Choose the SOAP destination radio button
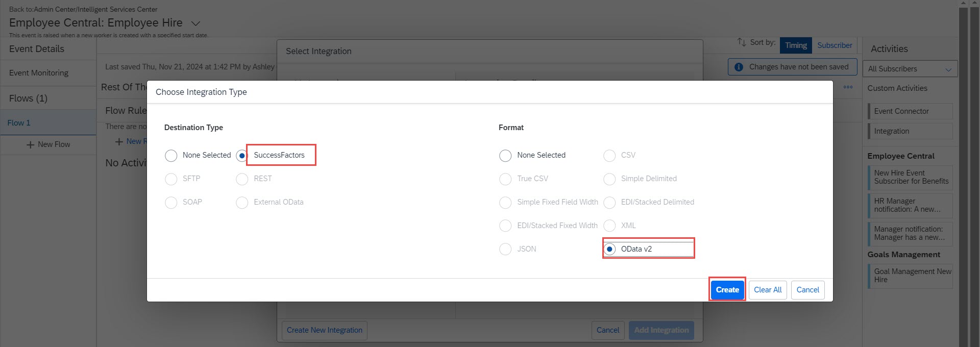The height and width of the screenshot is (347, 980). [171, 203]
